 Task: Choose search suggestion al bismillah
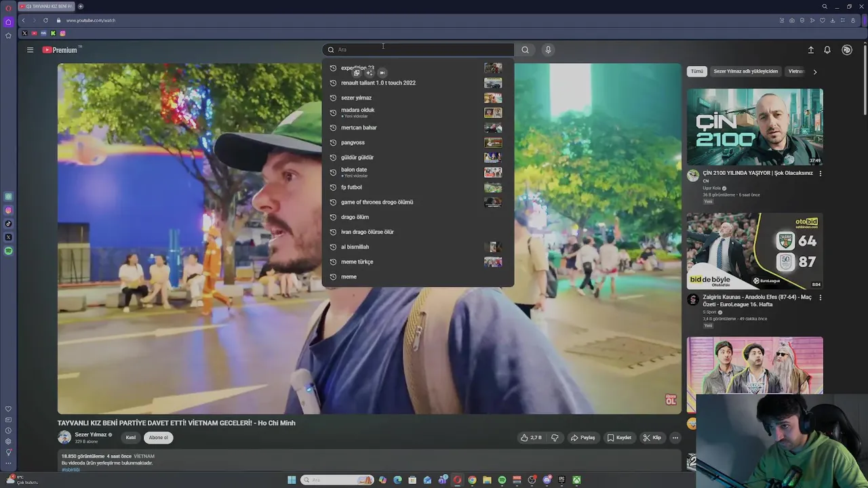(418, 247)
